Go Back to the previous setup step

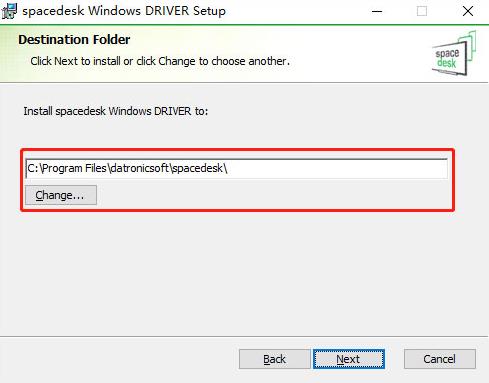pyautogui.click(x=274, y=359)
